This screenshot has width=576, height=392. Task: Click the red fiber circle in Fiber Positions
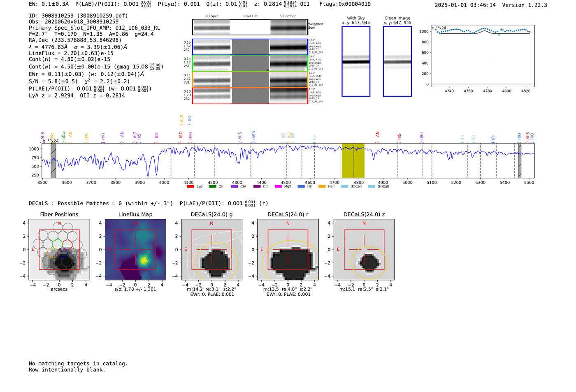click(x=68, y=244)
